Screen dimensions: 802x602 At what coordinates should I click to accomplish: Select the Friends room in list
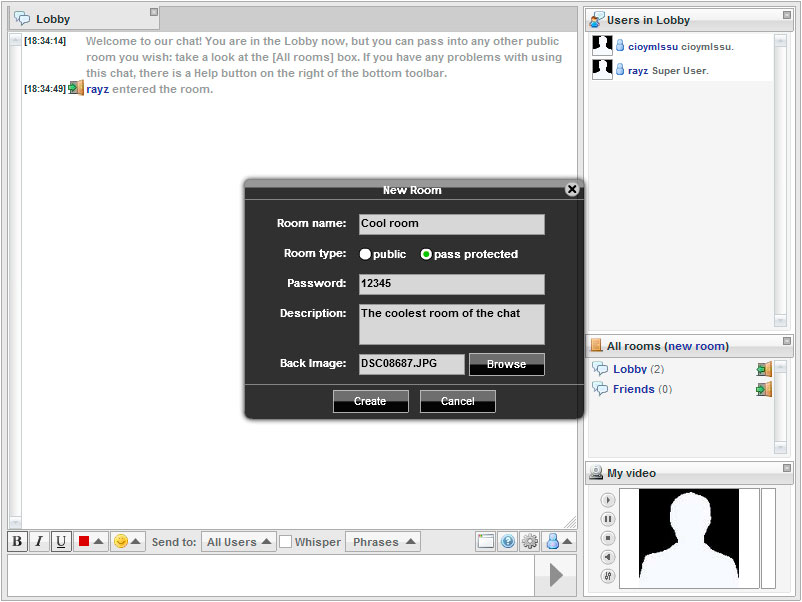pyautogui.click(x=633, y=389)
